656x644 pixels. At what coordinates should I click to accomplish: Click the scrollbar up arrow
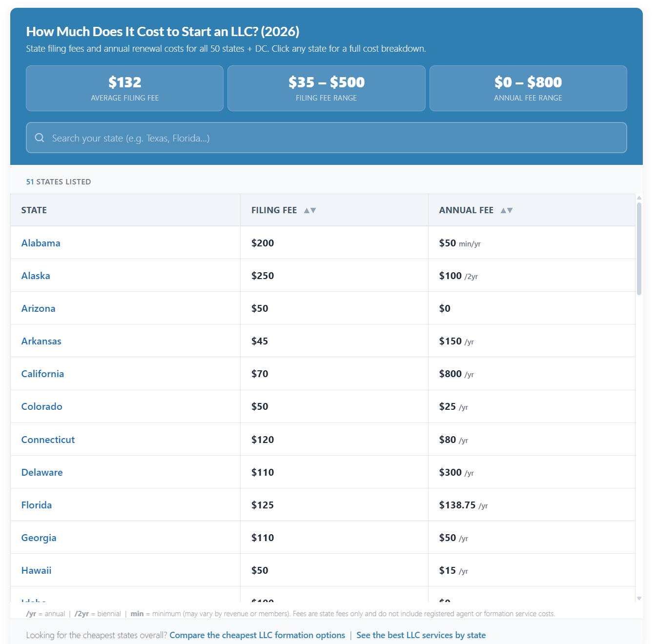(x=639, y=198)
